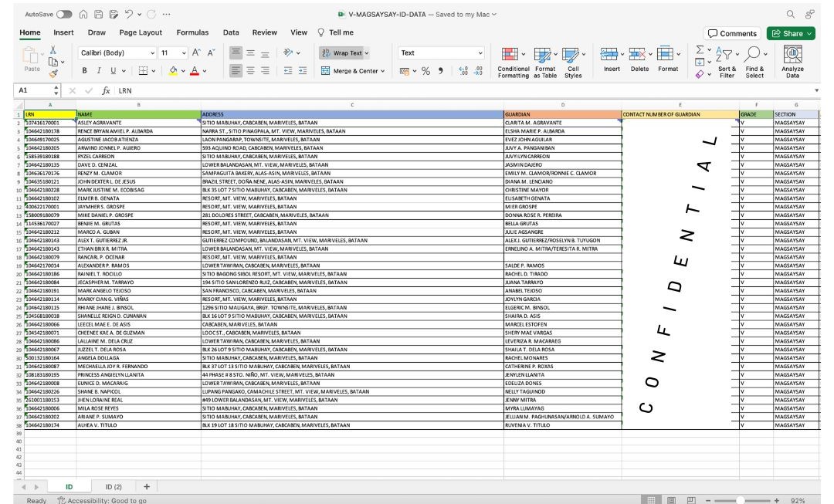
Task: Expand the formula bar chevron
Action: click(816, 90)
